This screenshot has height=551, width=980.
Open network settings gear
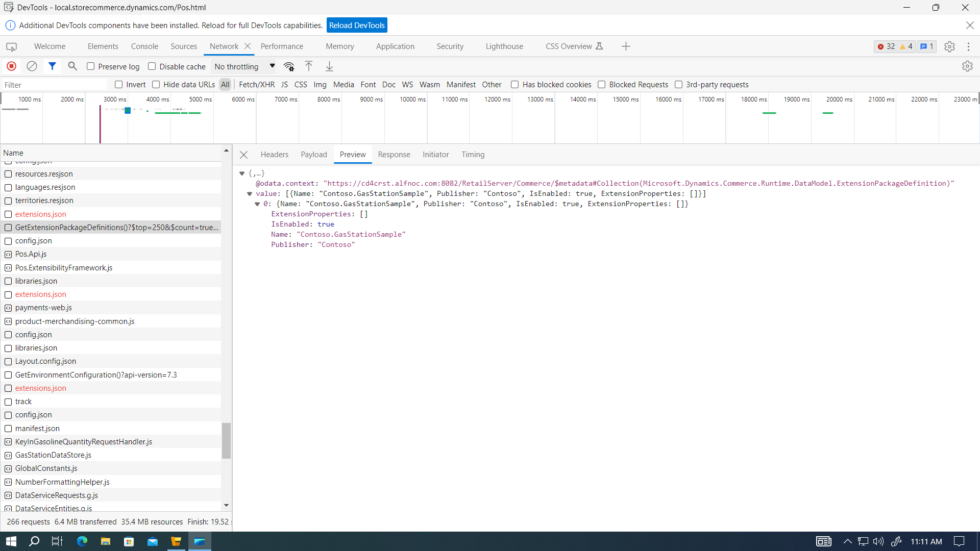click(968, 66)
